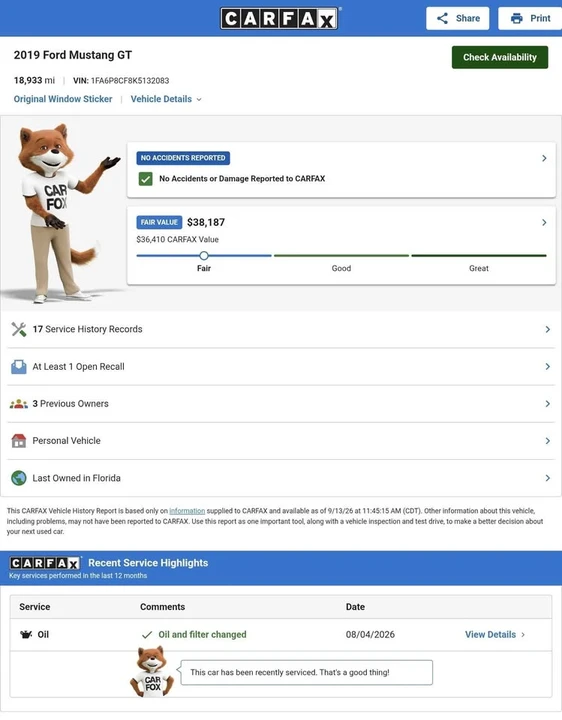Image resolution: width=562 pixels, height=720 pixels.
Task: Click the Oil and filter changed checkmark
Action: (x=147, y=635)
